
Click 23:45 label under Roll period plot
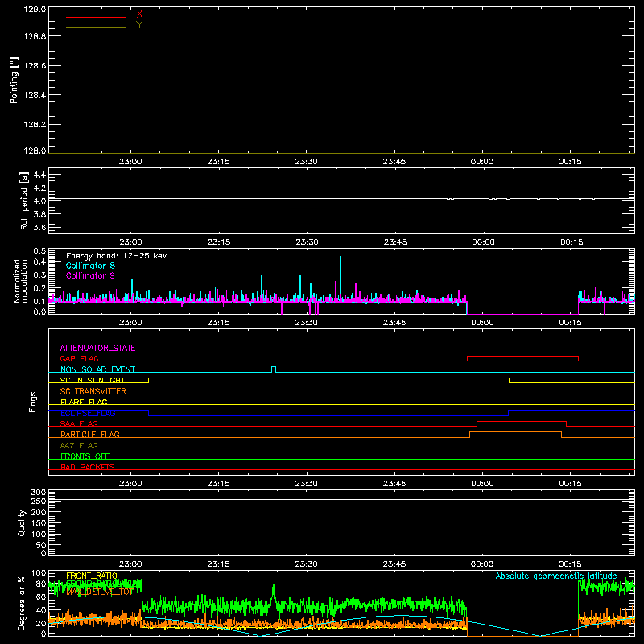395,242
